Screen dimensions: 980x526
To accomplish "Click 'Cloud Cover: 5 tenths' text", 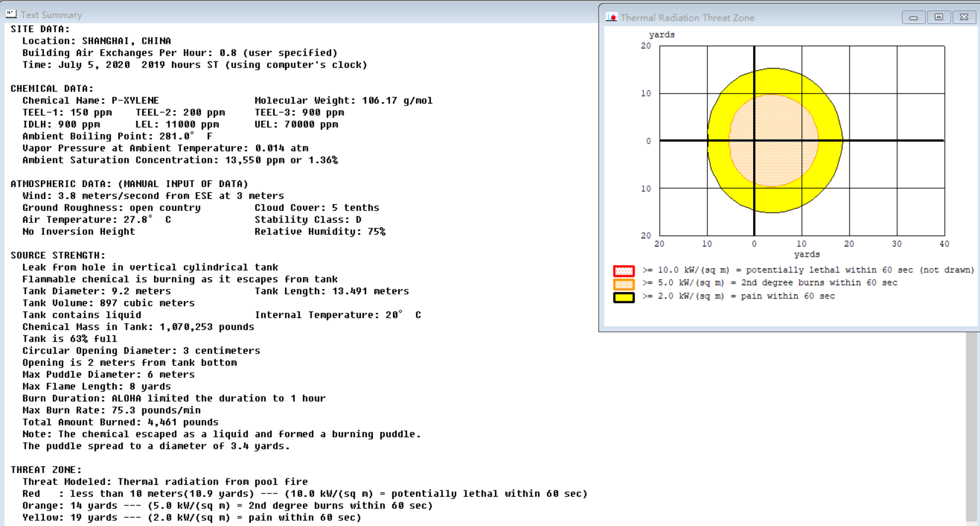I will pyautogui.click(x=317, y=208).
